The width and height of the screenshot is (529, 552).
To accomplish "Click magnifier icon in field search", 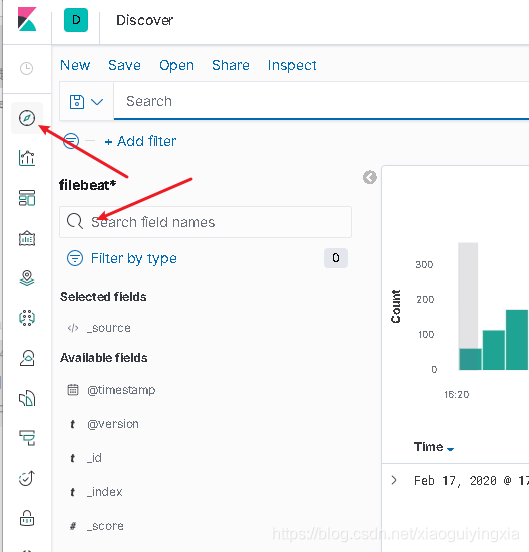I will click(x=75, y=221).
